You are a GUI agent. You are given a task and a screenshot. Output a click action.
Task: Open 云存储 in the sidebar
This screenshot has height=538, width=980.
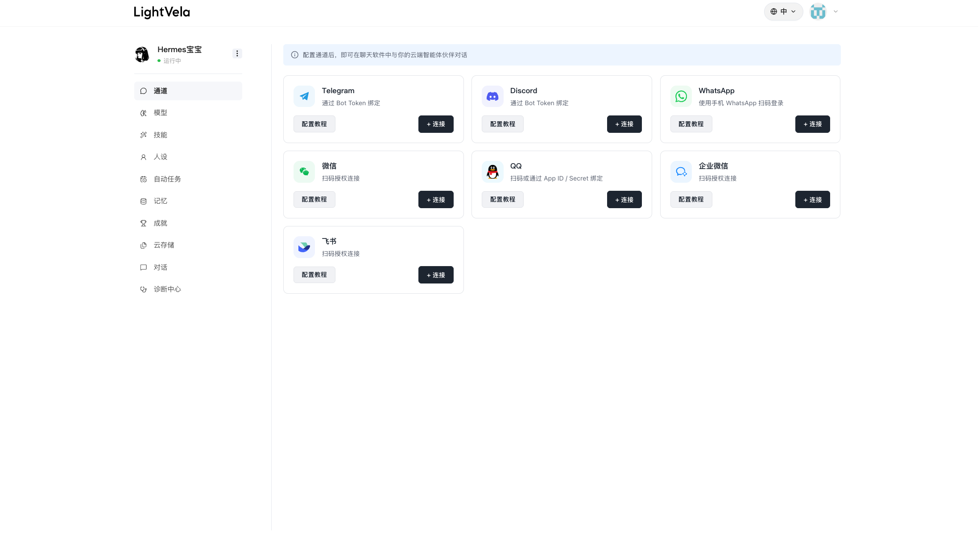[188, 245]
